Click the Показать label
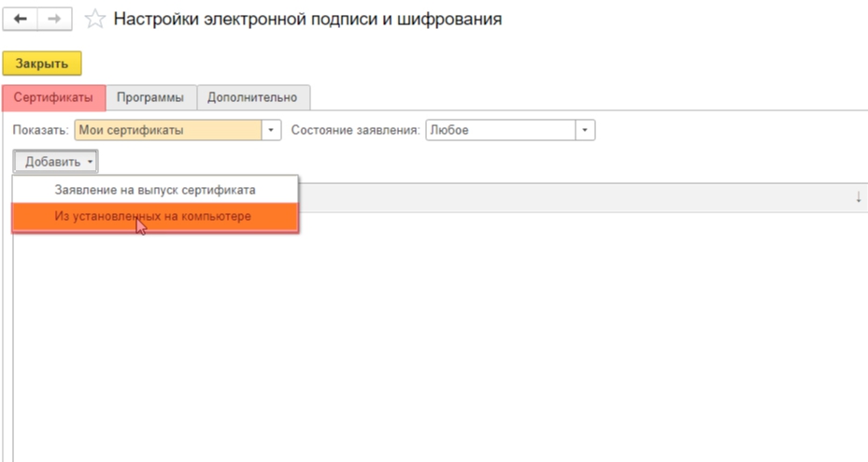868x462 pixels. click(38, 130)
